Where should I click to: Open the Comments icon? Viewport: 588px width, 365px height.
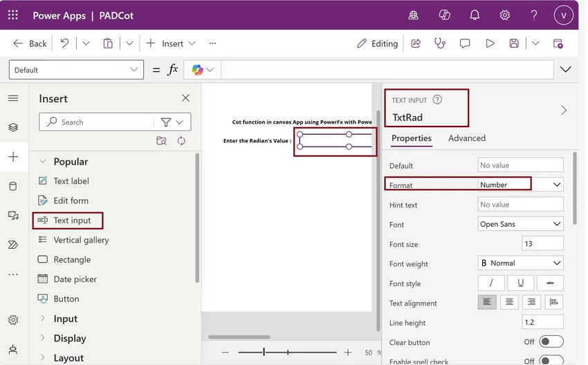pos(465,44)
